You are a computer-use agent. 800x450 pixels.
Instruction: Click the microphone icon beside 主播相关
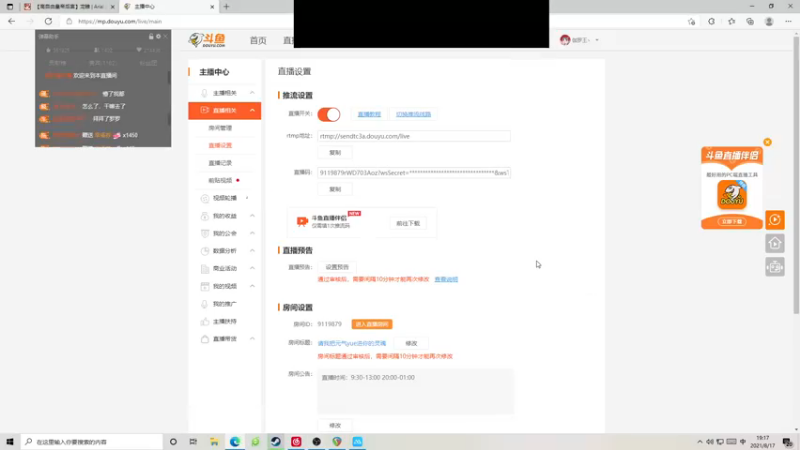pyautogui.click(x=204, y=93)
